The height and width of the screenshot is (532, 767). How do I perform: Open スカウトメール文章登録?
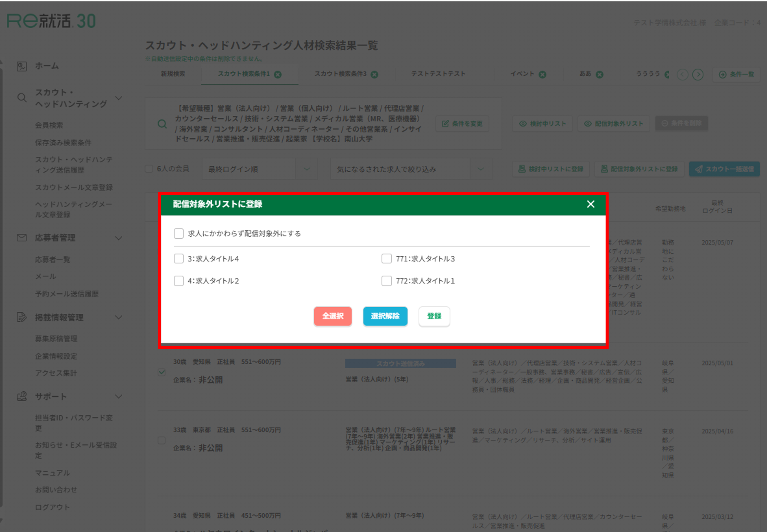click(x=74, y=187)
